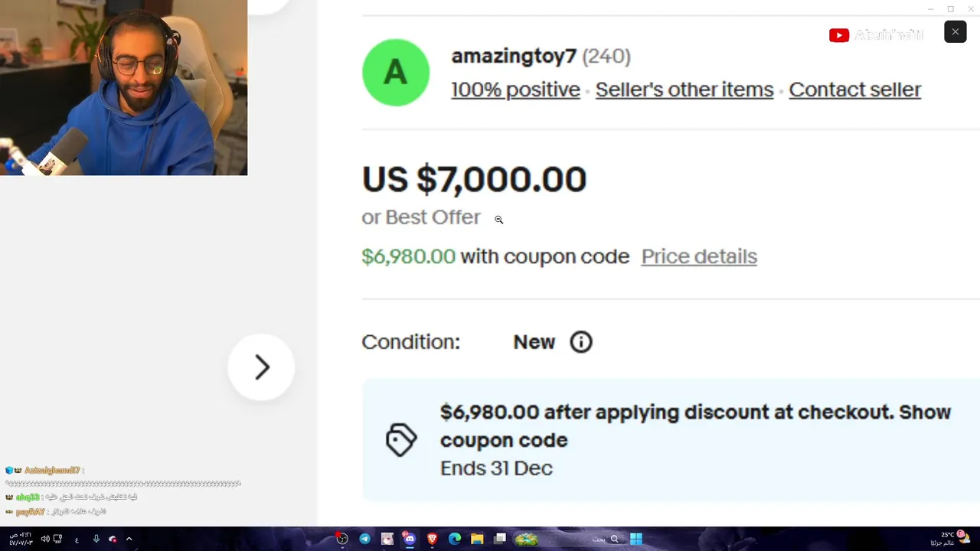Open Seller's other items link

pyautogui.click(x=684, y=90)
